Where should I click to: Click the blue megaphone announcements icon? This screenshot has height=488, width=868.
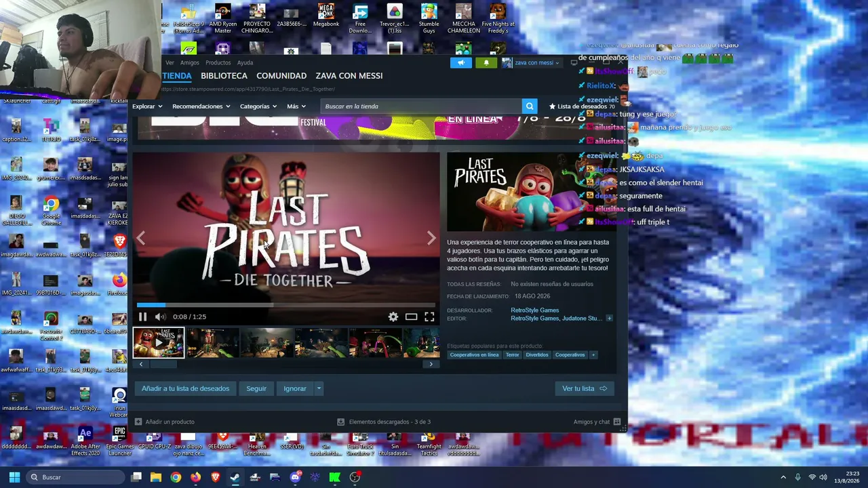coord(461,62)
